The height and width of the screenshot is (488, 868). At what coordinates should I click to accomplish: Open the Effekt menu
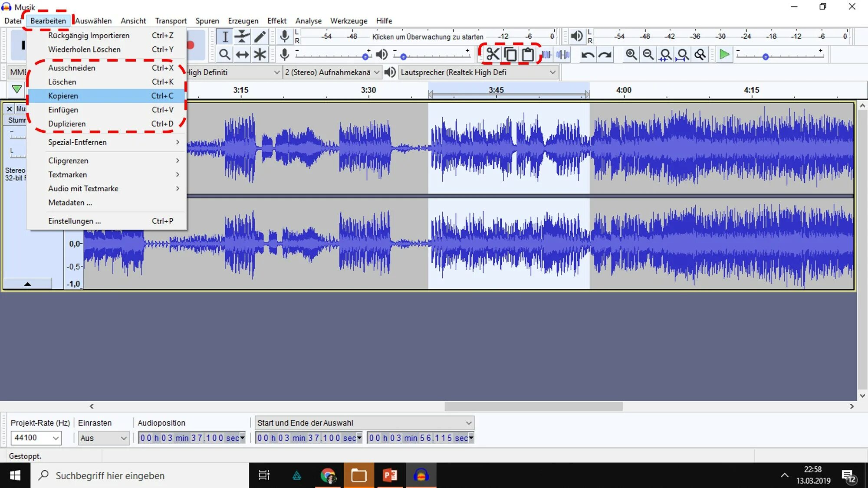point(276,21)
